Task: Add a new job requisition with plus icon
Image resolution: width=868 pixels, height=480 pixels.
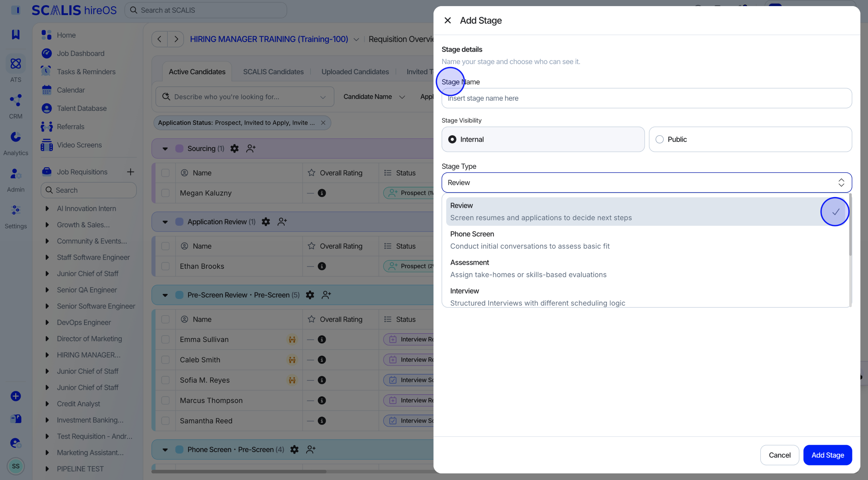Action: (x=130, y=172)
